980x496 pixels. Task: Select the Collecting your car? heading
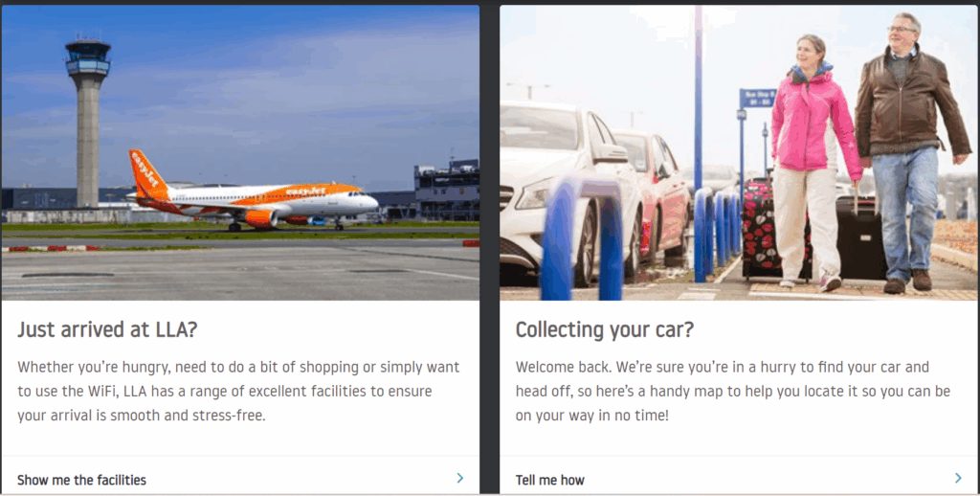(x=604, y=330)
